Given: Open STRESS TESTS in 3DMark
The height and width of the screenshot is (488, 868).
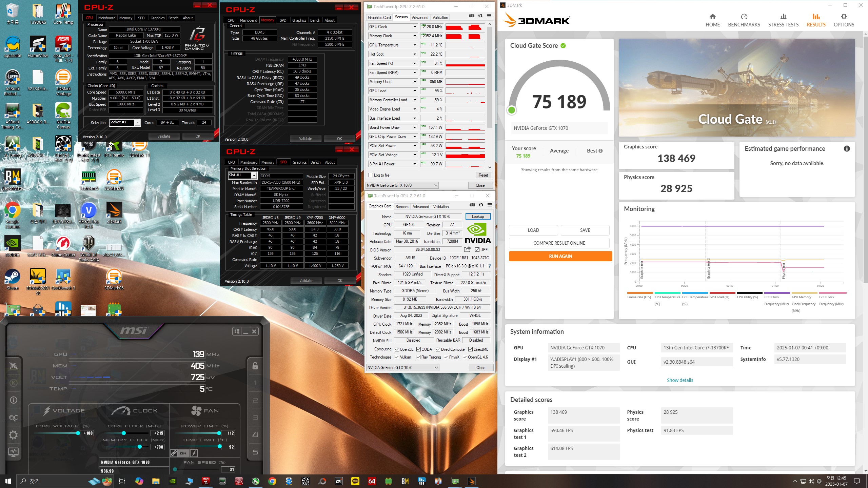Looking at the screenshot, I should [783, 20].
